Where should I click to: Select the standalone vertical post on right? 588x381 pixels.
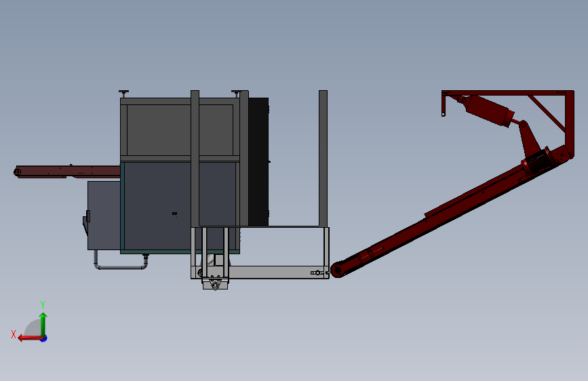[x=324, y=158]
